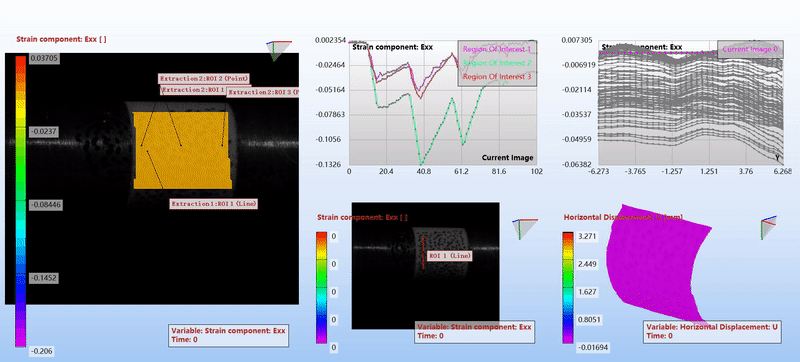Click color bar value -0.1452
Screen dimensions: 800x362
tap(43, 278)
